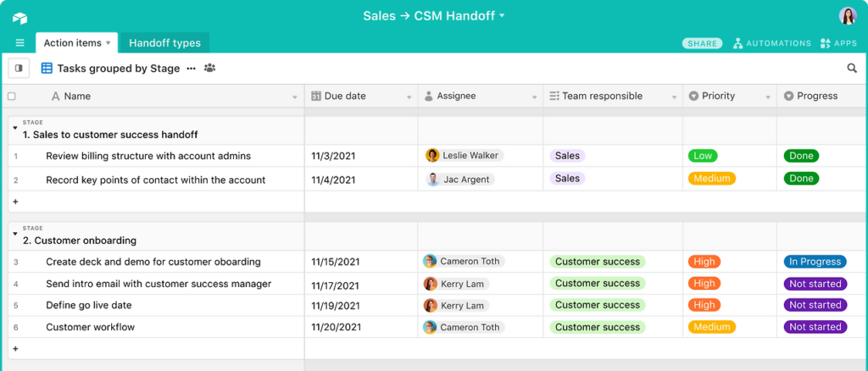Toggle the select-all checkbox in header
Image resolution: width=868 pixels, height=371 pixels.
point(12,97)
